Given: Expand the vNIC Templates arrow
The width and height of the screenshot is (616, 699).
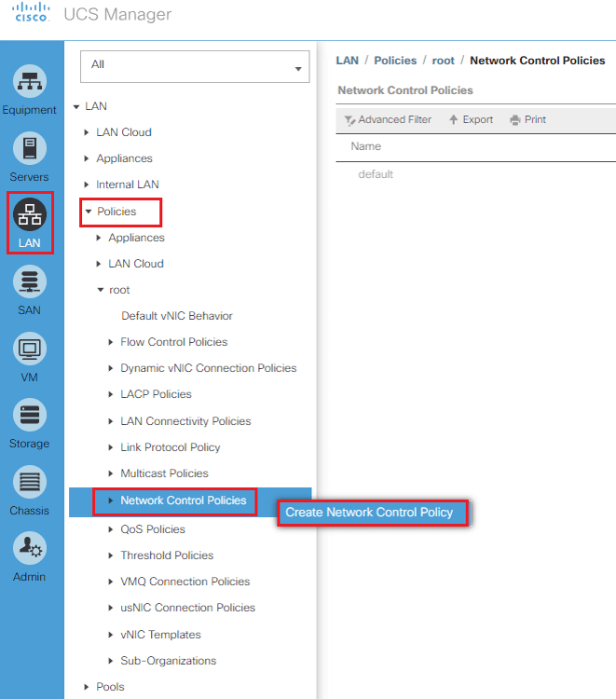Looking at the screenshot, I should coord(111,635).
